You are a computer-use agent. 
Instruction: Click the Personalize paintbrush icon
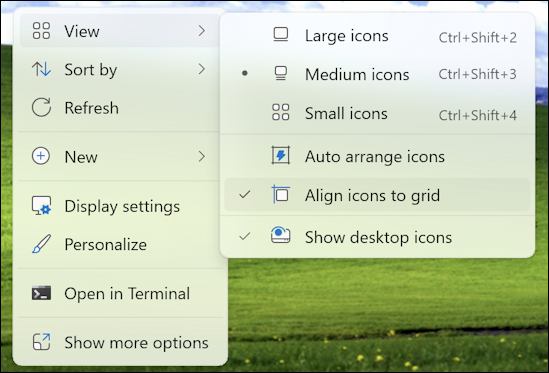41,244
